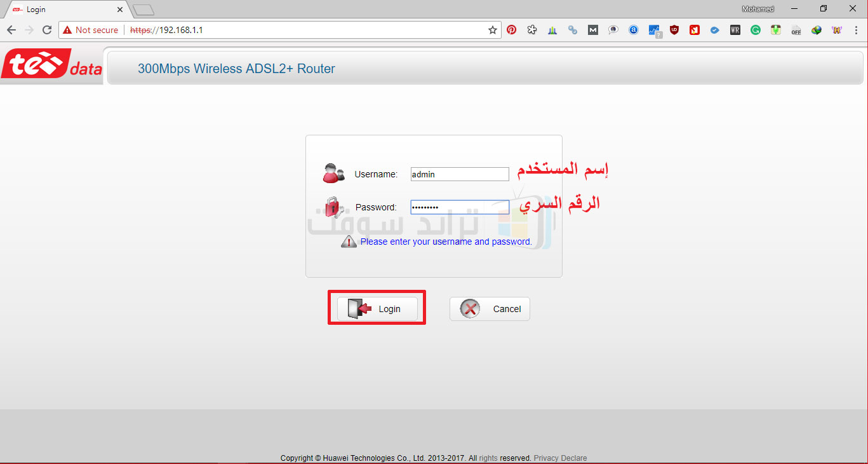Click the Huawei copyright text

coord(406,458)
